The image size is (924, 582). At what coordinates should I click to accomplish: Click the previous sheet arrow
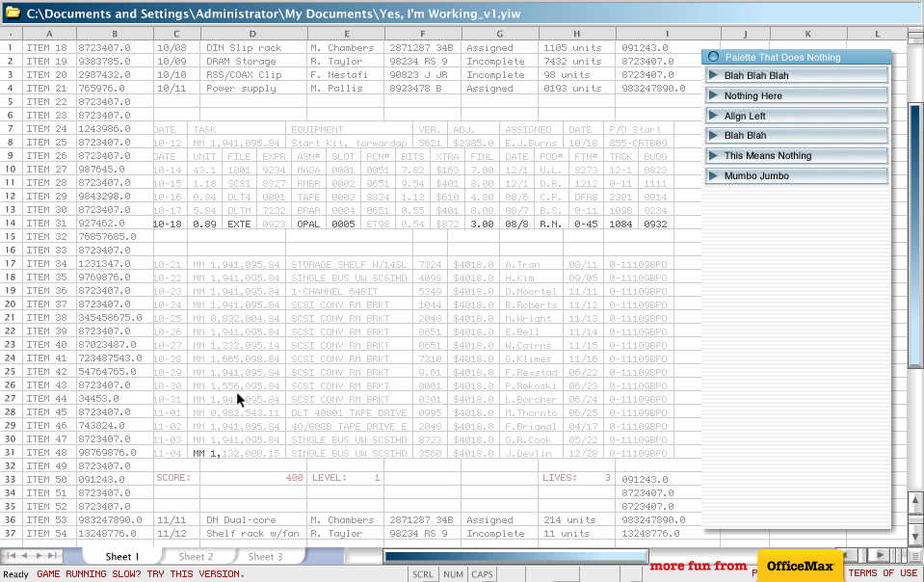pyautogui.click(x=25, y=555)
